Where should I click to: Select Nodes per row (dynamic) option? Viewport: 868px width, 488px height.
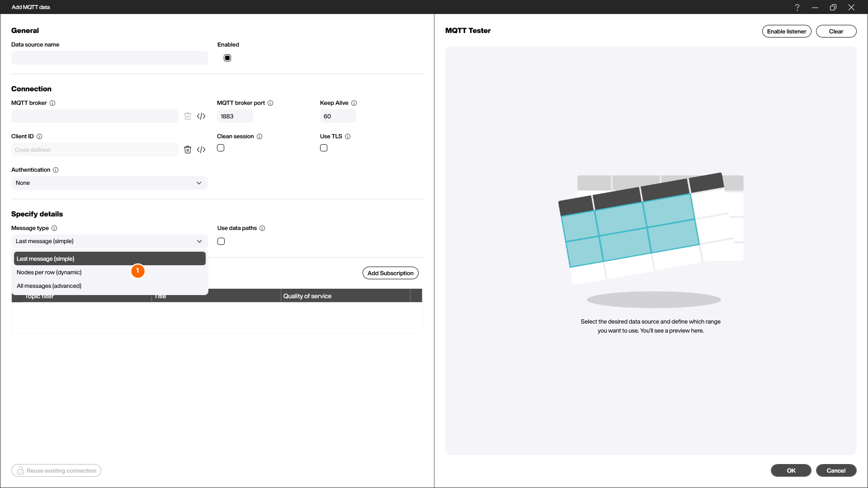tap(110, 272)
